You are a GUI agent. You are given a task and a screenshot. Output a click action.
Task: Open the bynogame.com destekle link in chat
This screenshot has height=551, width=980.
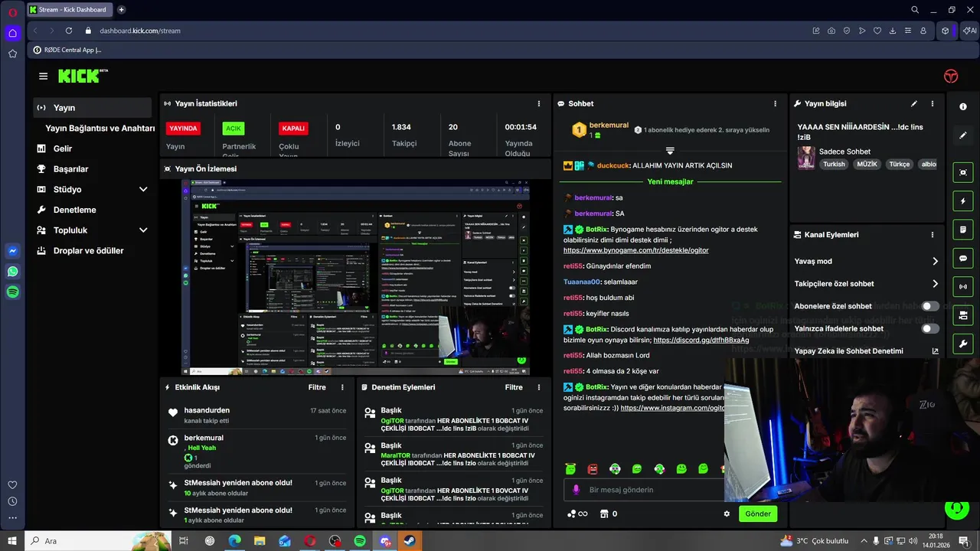coord(635,250)
